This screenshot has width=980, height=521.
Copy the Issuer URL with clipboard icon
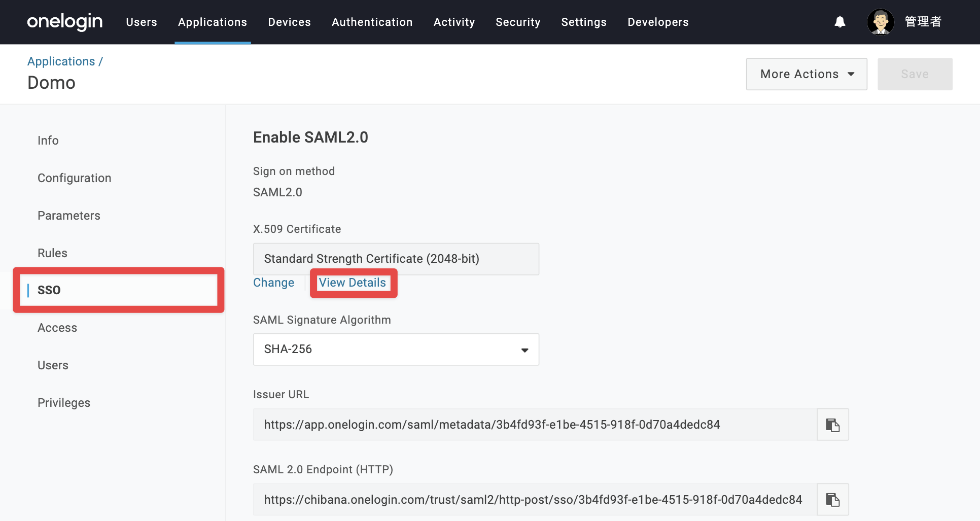click(x=832, y=425)
